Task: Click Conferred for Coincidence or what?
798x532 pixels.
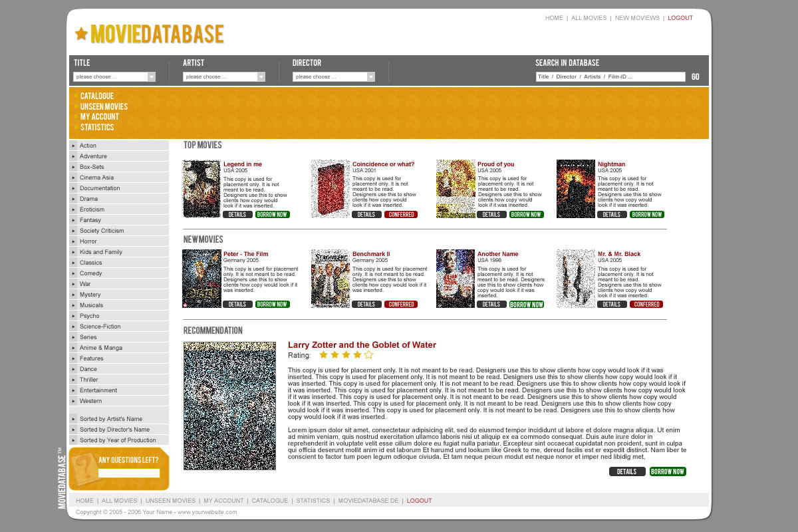Action: pos(401,215)
